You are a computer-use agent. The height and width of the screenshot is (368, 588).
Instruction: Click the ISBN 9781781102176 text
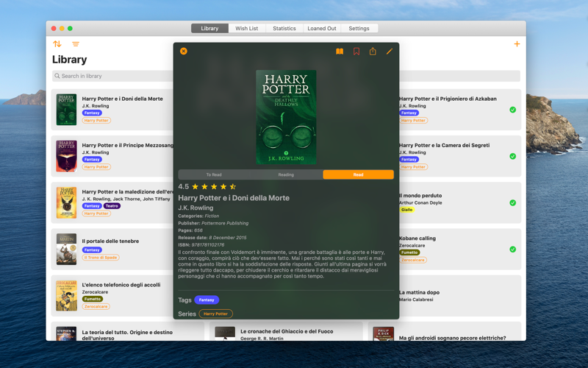208,245
